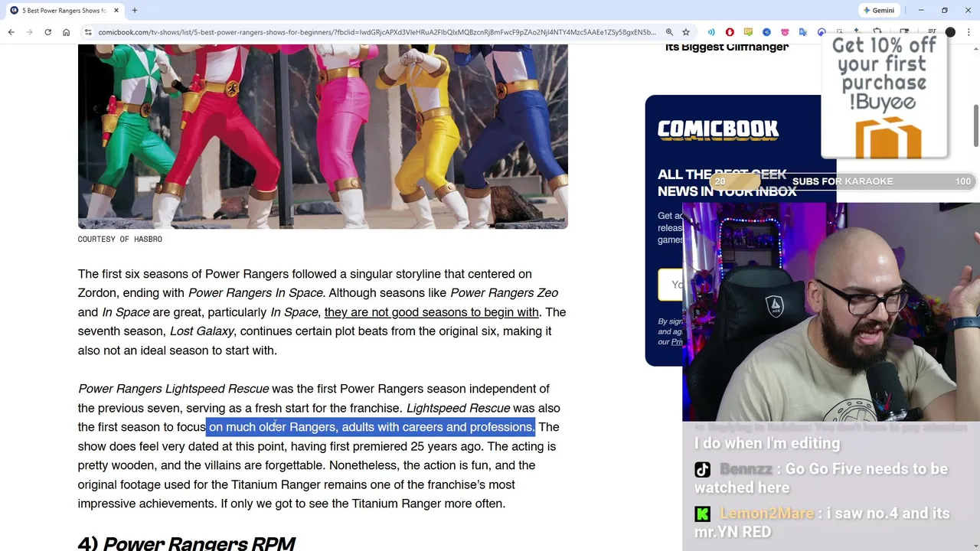View site information icon in address bar
The height and width of the screenshot is (551, 980).
[88, 32]
